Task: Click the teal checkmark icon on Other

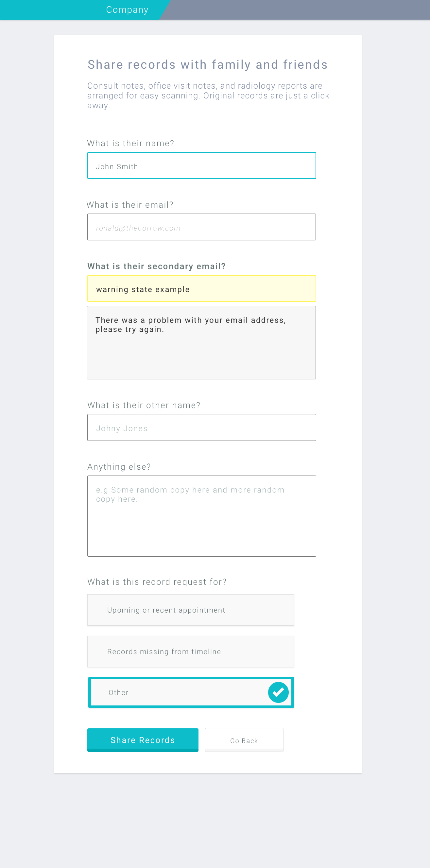Action: tap(278, 692)
